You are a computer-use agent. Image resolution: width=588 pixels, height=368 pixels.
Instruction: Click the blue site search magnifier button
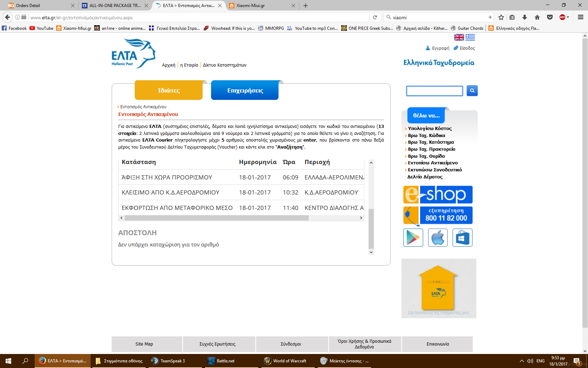click(x=472, y=91)
